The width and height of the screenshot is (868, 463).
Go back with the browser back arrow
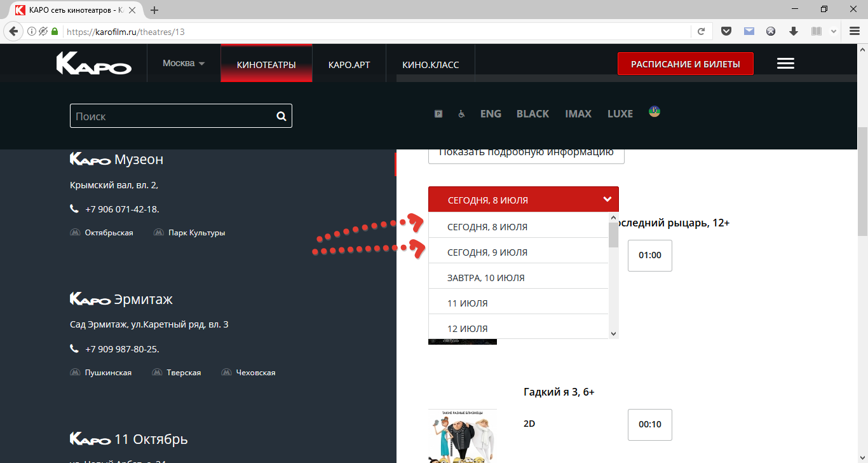point(13,31)
